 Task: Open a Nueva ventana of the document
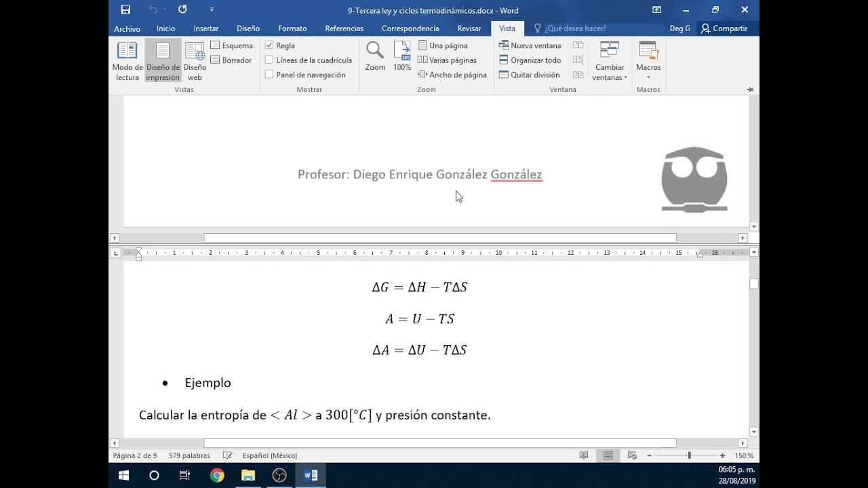click(x=530, y=45)
